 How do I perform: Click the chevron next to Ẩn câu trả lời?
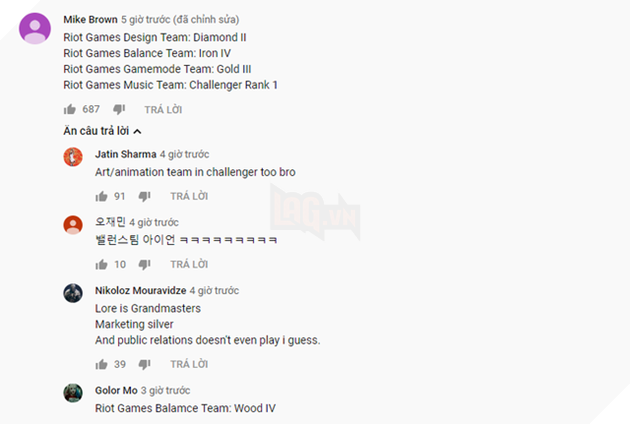click(137, 131)
